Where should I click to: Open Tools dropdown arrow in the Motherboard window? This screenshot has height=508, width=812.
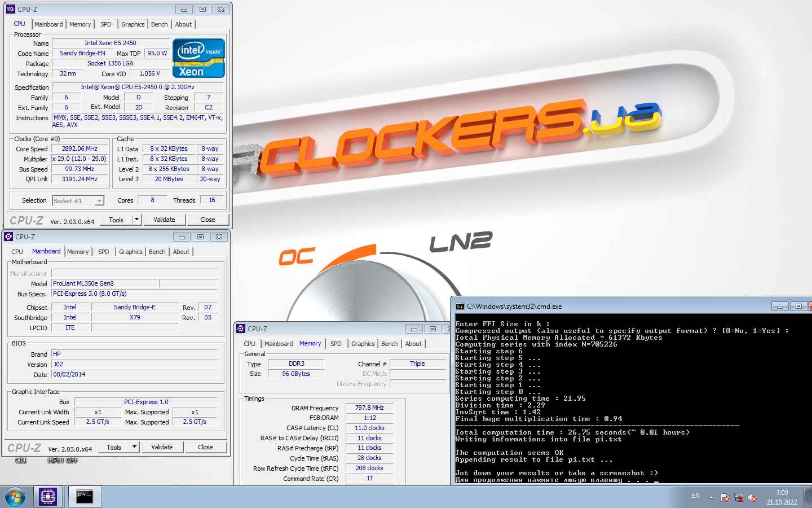pos(134,447)
